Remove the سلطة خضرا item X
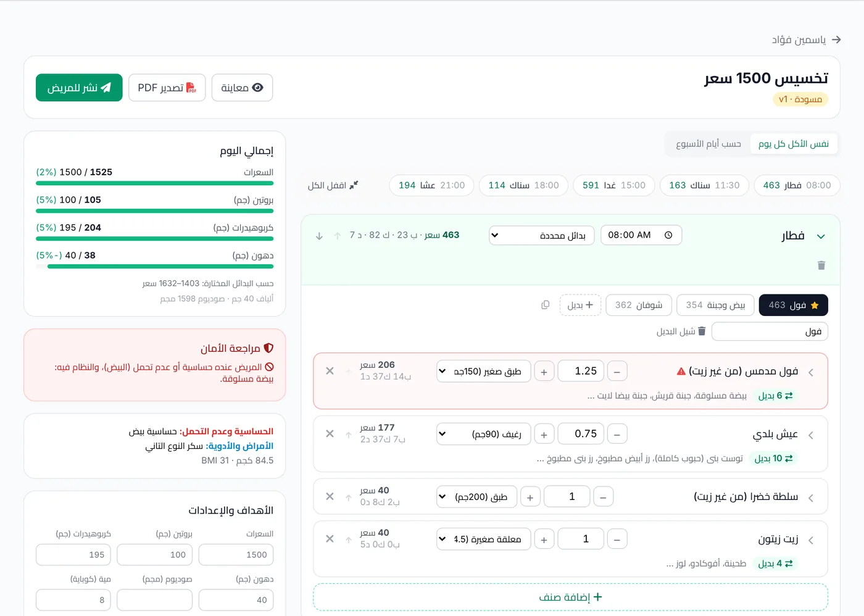 [330, 496]
